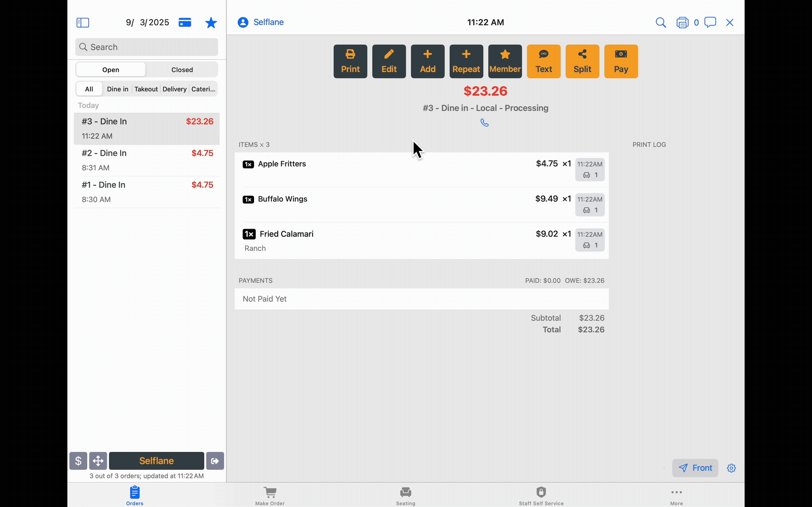
Task: Click the dollar sign cash drawer icon
Action: pos(78,461)
